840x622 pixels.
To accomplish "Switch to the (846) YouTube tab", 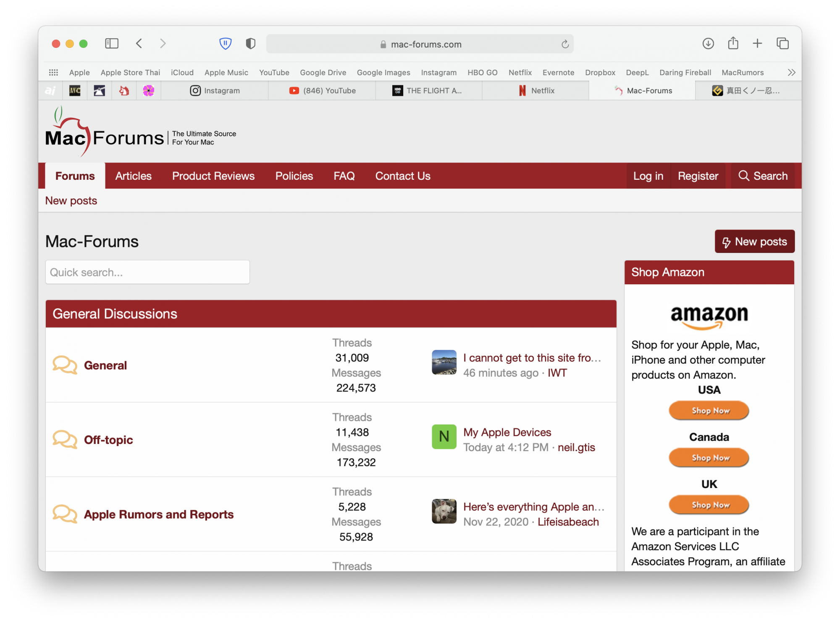I will (x=322, y=91).
